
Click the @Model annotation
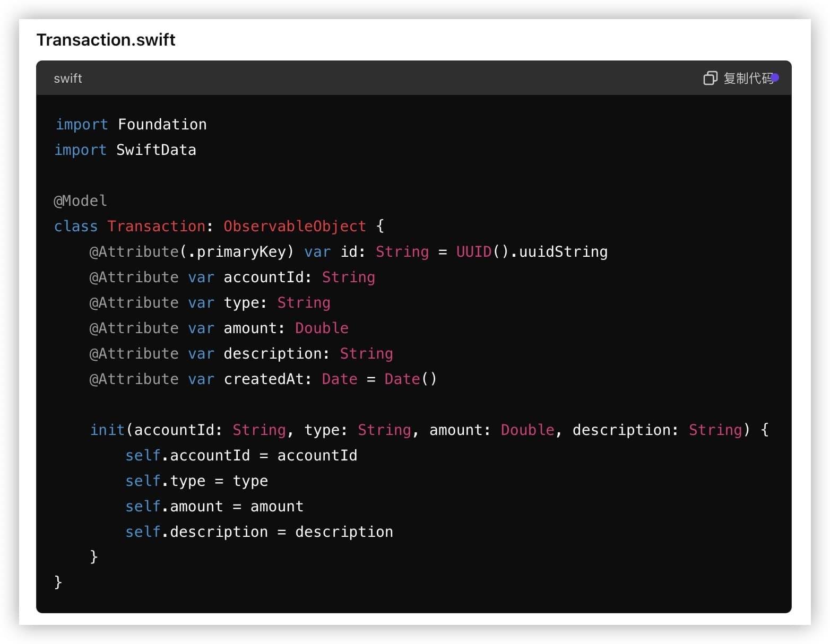80,201
